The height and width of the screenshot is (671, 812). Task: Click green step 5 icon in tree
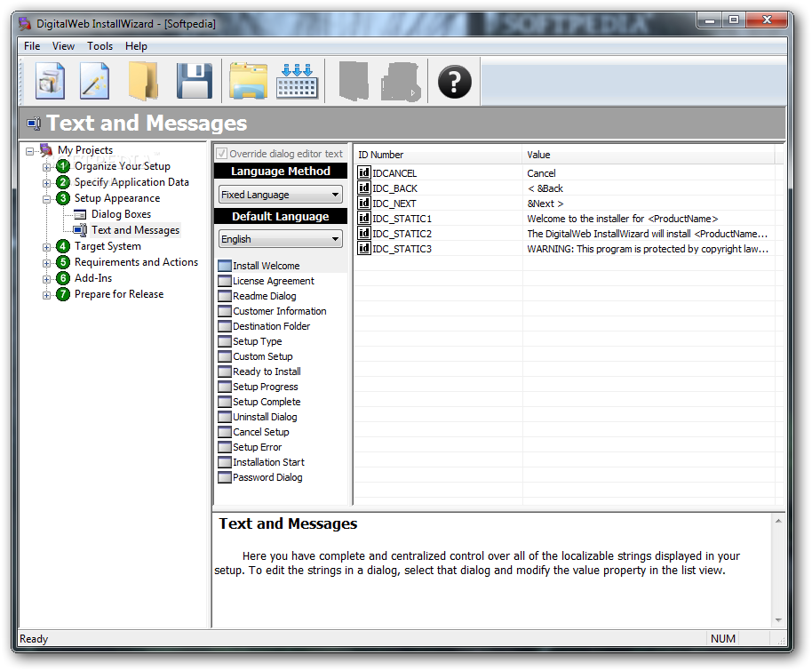pyautogui.click(x=63, y=262)
